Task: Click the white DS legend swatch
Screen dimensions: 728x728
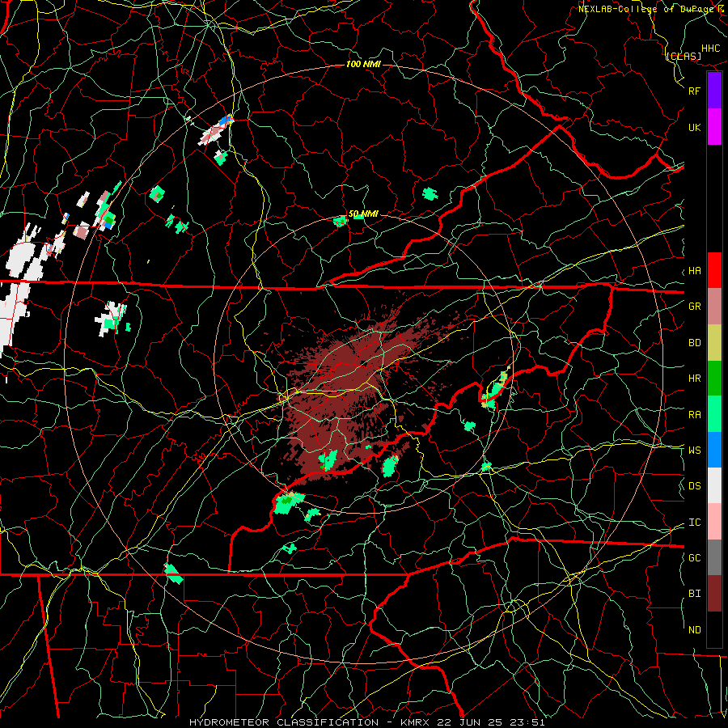Action: [x=714, y=485]
